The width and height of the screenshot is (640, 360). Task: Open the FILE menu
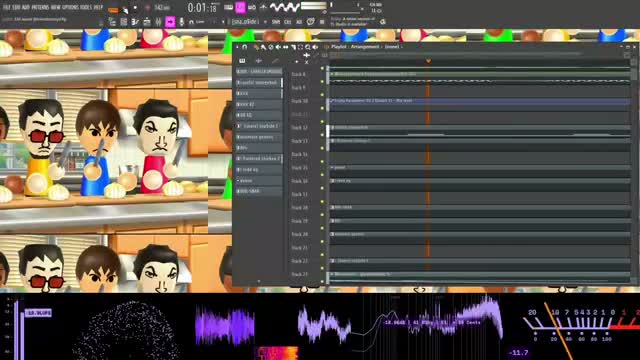[x=7, y=7]
